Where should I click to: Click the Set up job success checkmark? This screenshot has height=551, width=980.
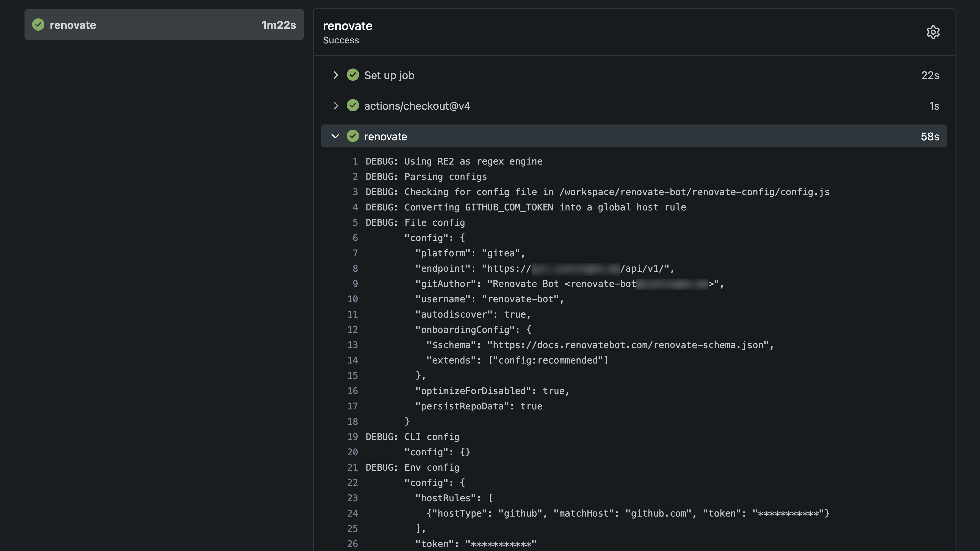[353, 75]
